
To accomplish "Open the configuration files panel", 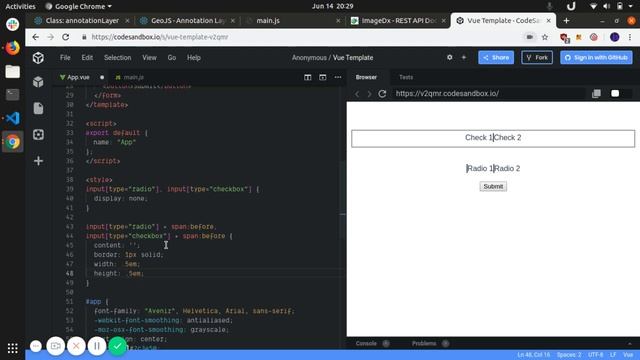I will tap(38, 135).
